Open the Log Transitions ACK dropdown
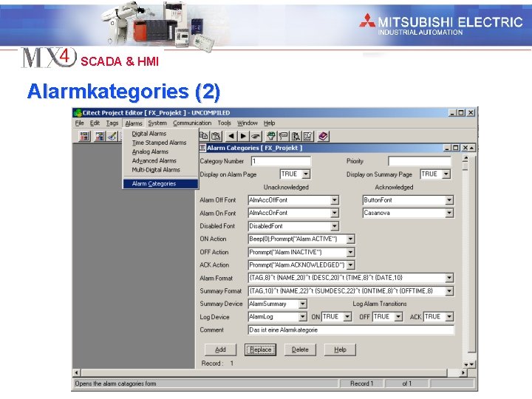The width and height of the screenshot is (532, 399). pyautogui.click(x=449, y=317)
